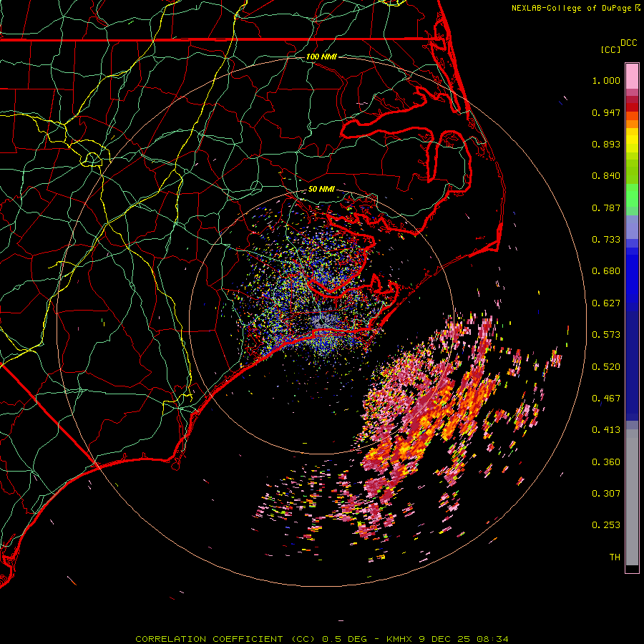
Task: Click the 1.000 scale value
Action: click(606, 80)
